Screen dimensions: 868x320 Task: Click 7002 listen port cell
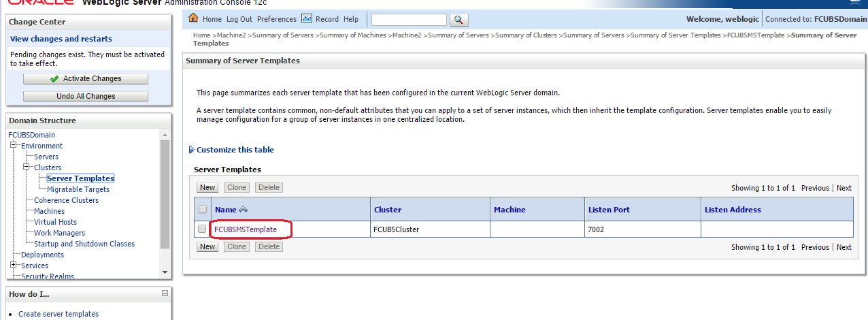click(596, 229)
